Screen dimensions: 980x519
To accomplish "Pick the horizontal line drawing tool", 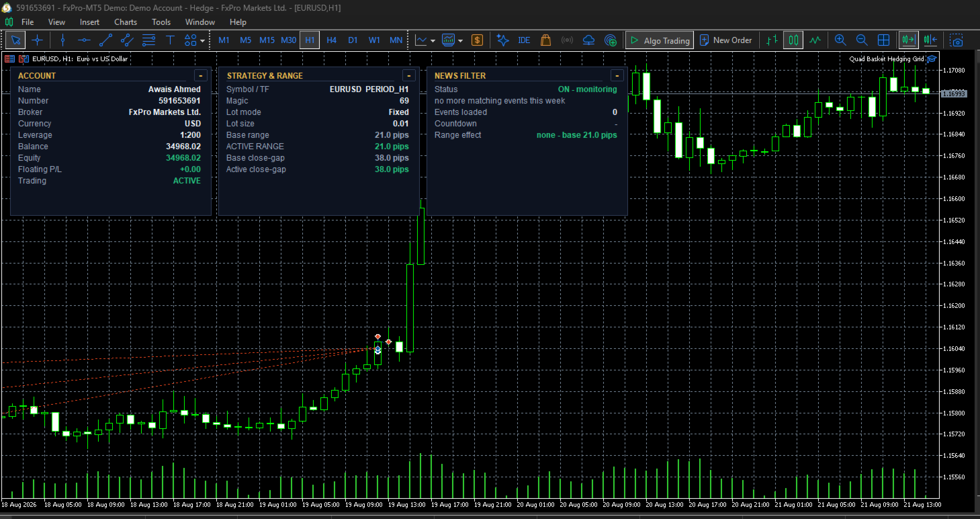I will click(84, 40).
